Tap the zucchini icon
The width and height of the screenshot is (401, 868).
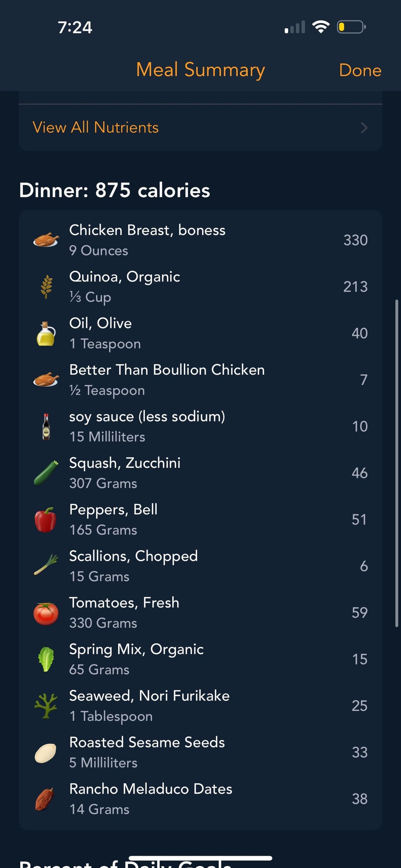[x=46, y=473]
